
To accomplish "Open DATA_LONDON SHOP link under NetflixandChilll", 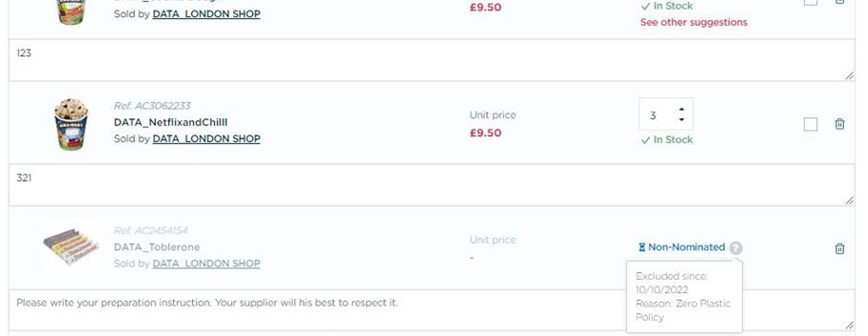I will 206,139.
